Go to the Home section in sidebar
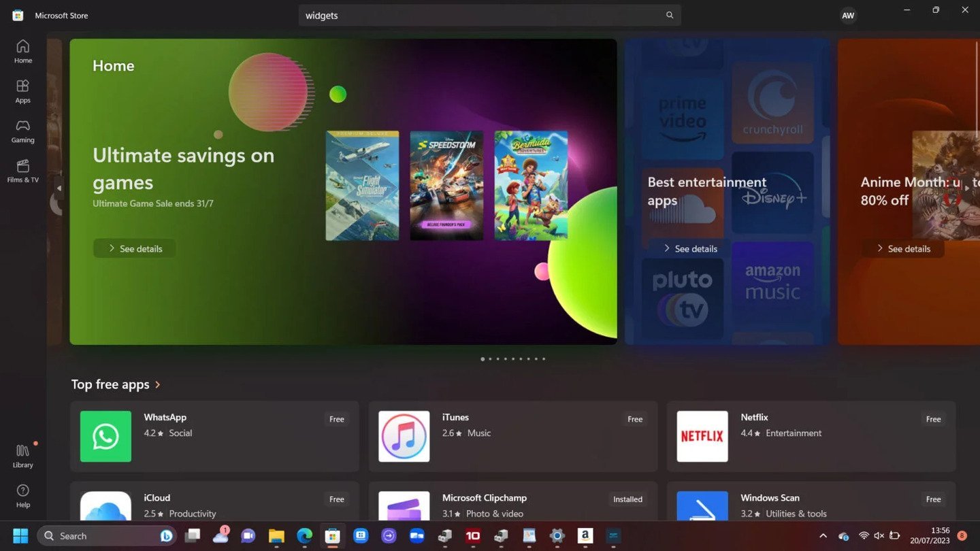 23,52
